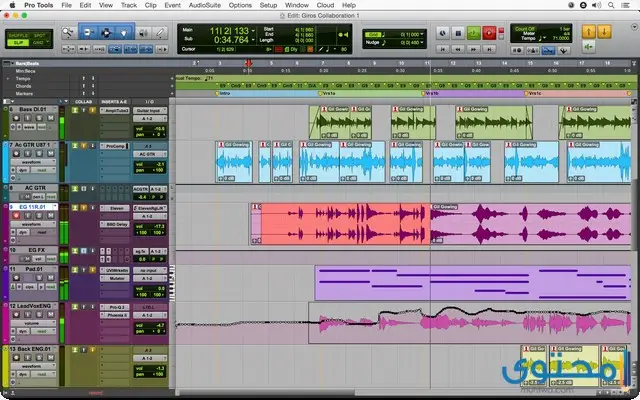Open the AudioSuite menu
Viewport: 640px width, 400px height.
[204, 5]
